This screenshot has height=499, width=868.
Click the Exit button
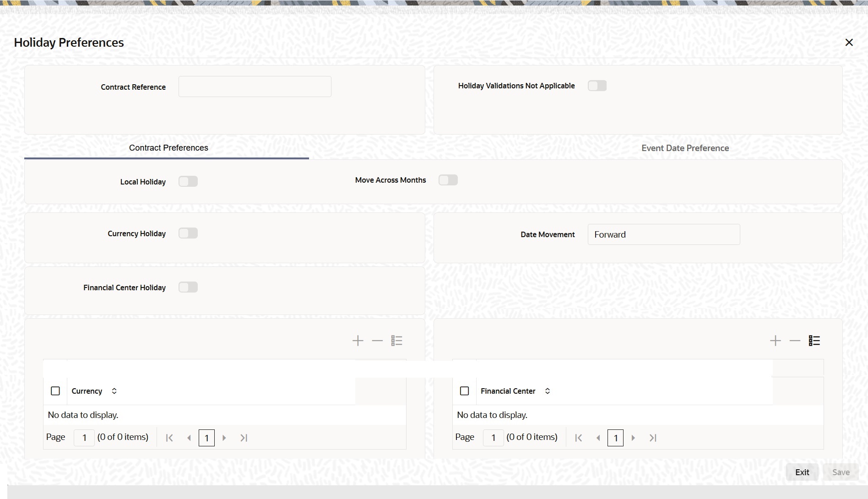tap(802, 472)
